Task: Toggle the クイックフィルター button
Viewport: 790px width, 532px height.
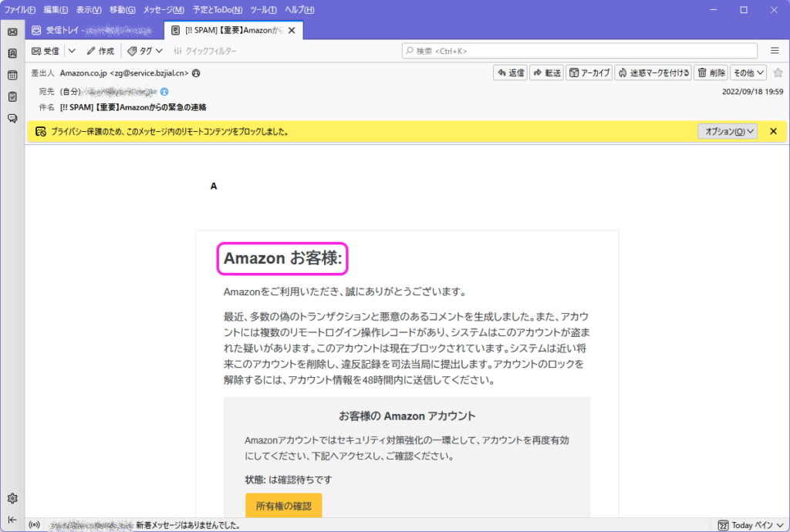Action: (x=205, y=51)
